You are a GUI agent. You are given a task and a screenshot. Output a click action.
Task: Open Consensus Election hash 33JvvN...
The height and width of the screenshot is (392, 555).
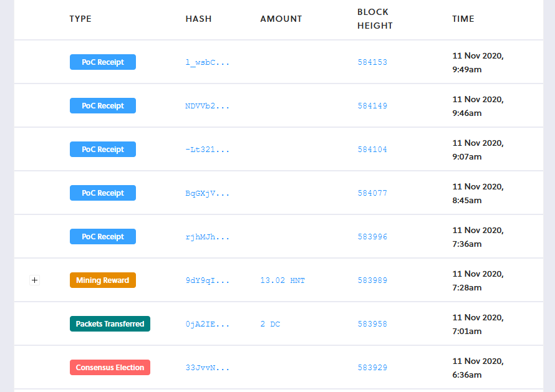(x=206, y=367)
